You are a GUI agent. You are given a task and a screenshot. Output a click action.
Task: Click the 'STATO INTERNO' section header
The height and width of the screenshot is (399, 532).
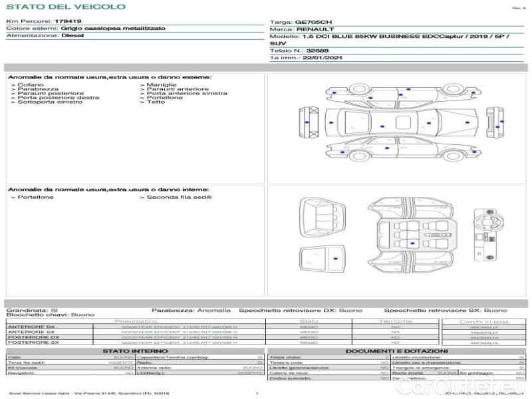pos(136,351)
